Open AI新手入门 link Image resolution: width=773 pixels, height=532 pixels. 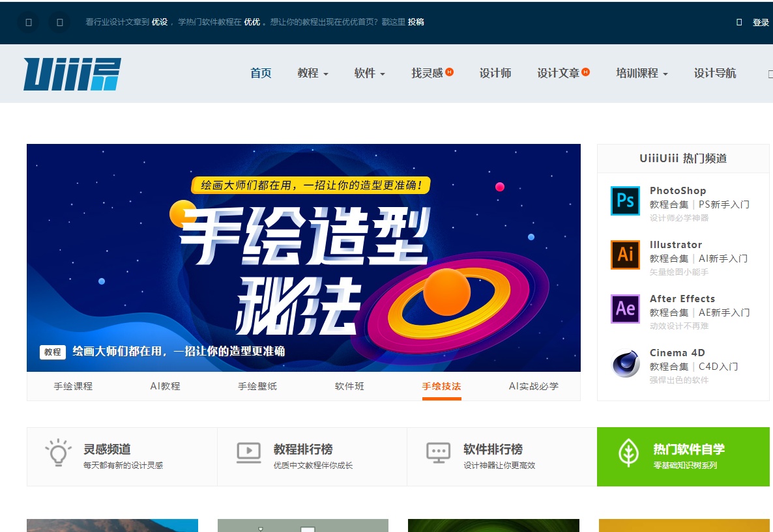coord(723,258)
